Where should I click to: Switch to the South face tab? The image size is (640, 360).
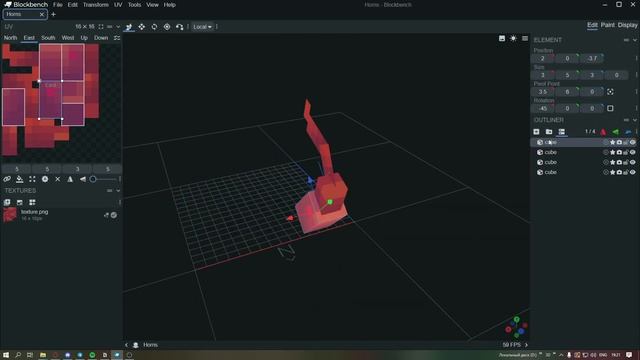coord(48,38)
